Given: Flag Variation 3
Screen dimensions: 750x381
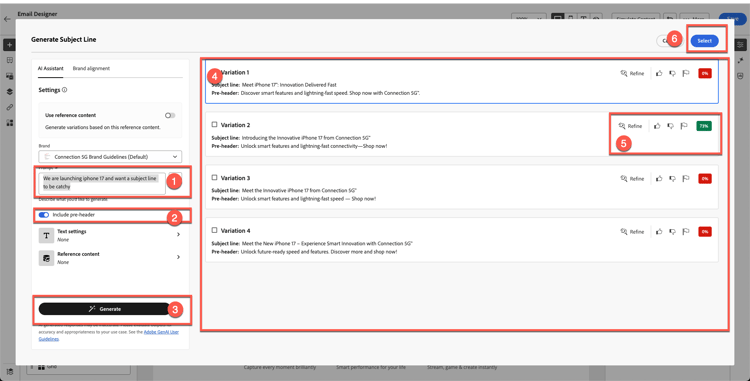Looking at the screenshot, I should (x=685, y=178).
